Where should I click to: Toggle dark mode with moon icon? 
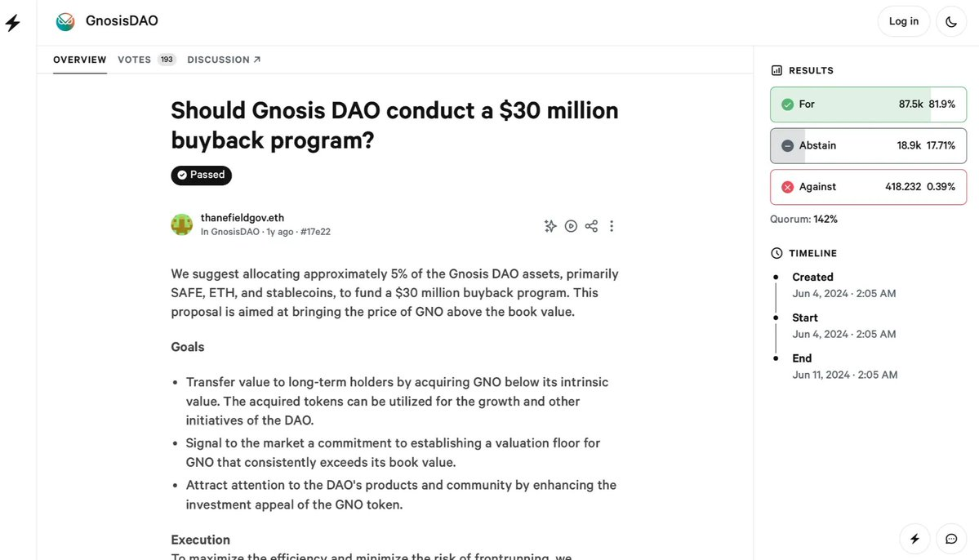click(951, 22)
